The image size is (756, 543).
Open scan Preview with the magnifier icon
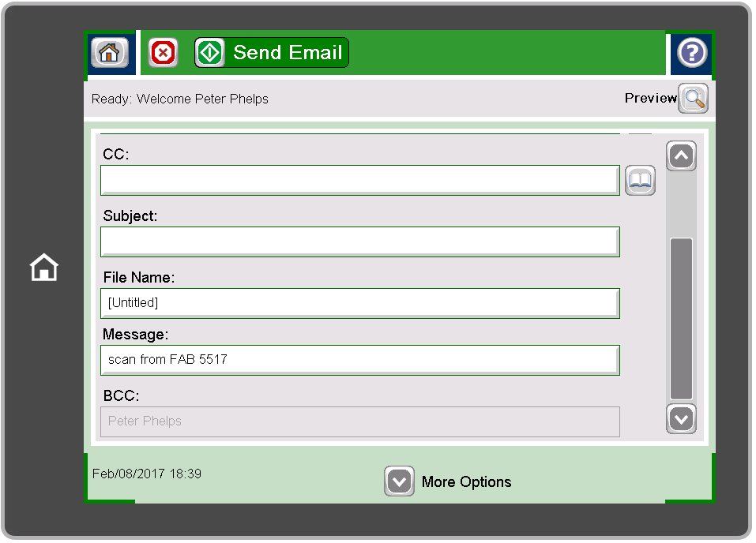(693, 99)
